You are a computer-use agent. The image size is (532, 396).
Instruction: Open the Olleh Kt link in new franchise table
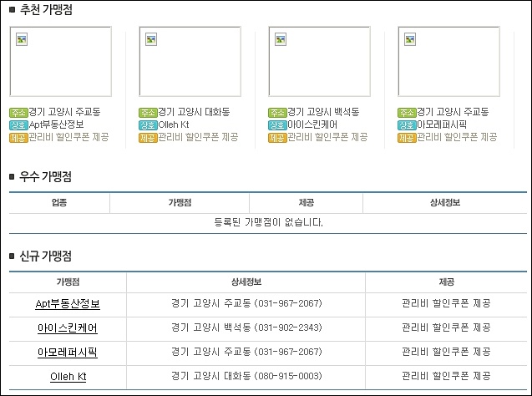pyautogui.click(x=68, y=376)
